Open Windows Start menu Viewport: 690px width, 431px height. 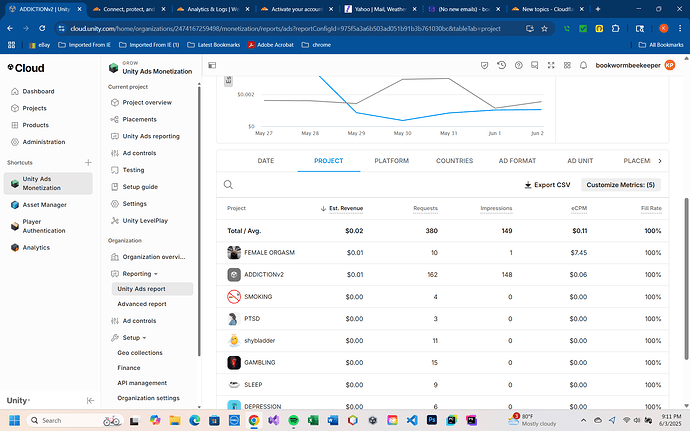pyautogui.click(x=15, y=420)
